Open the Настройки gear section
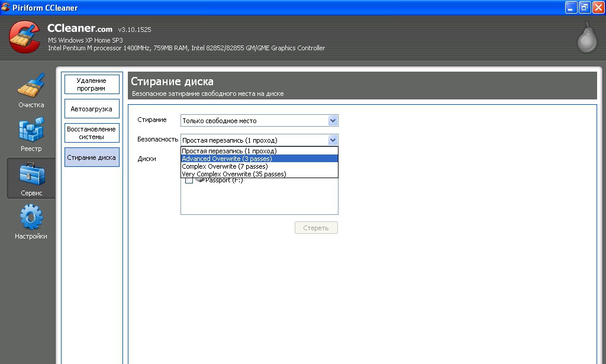Viewport: 606px width, 364px height. coord(31,222)
